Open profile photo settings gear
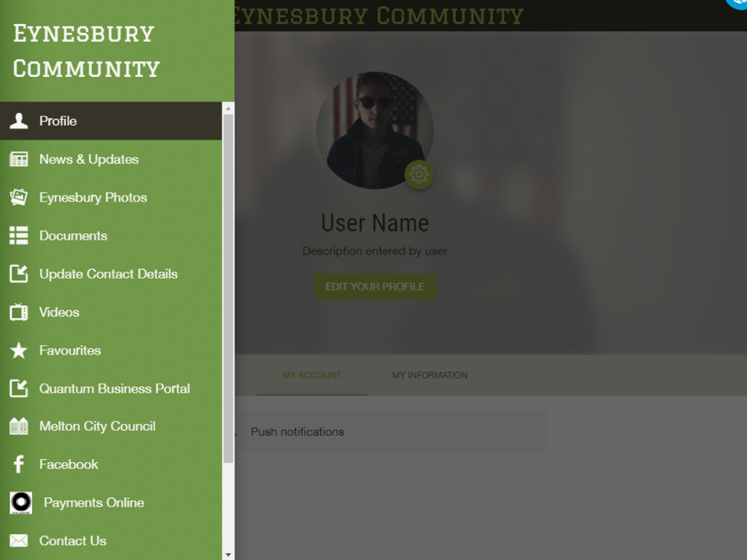The image size is (747, 560). click(x=419, y=174)
